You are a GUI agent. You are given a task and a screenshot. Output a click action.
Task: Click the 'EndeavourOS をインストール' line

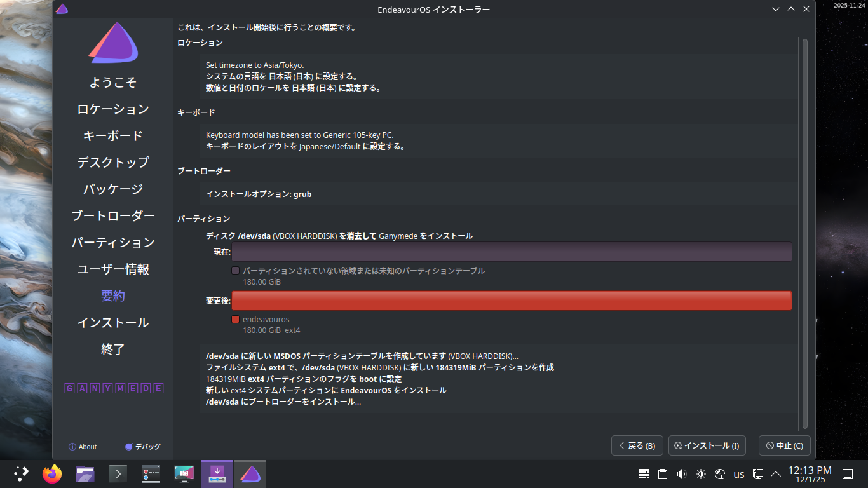[326, 391]
